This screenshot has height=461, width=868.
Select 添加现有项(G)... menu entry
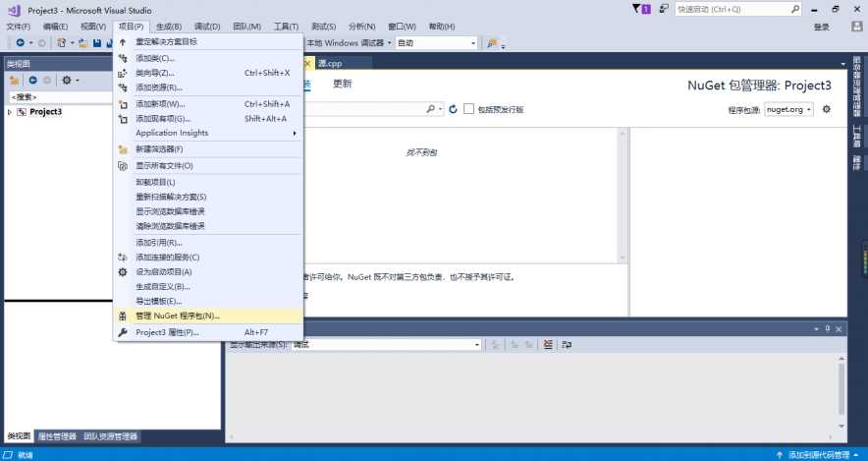163,119
